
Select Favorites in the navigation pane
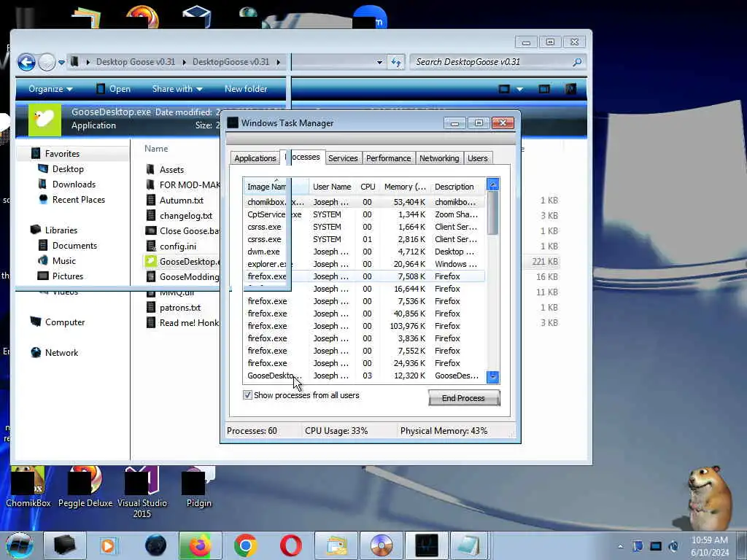(x=62, y=154)
